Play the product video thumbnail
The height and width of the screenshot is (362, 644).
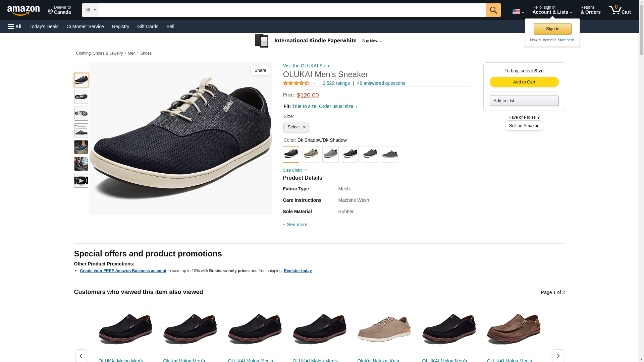coord(81,181)
